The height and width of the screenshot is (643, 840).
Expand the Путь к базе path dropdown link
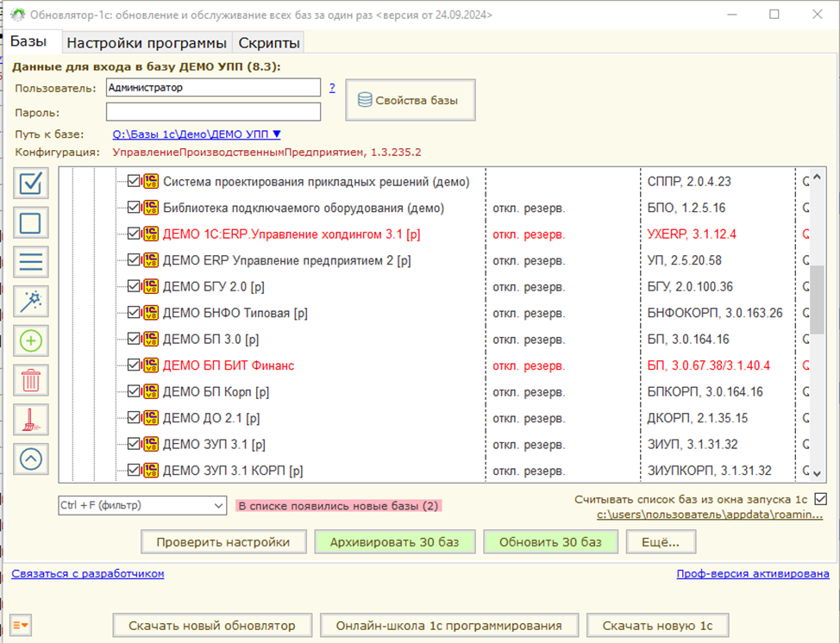click(x=197, y=134)
